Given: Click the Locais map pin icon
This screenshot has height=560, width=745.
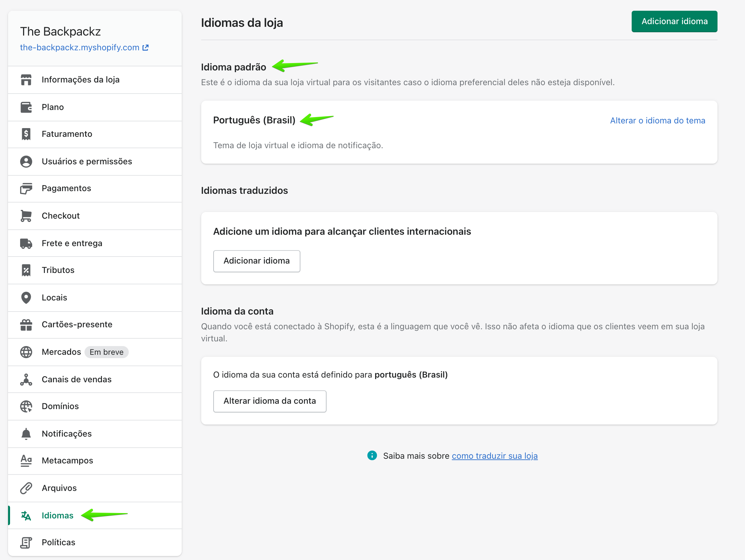Looking at the screenshot, I should click(26, 297).
